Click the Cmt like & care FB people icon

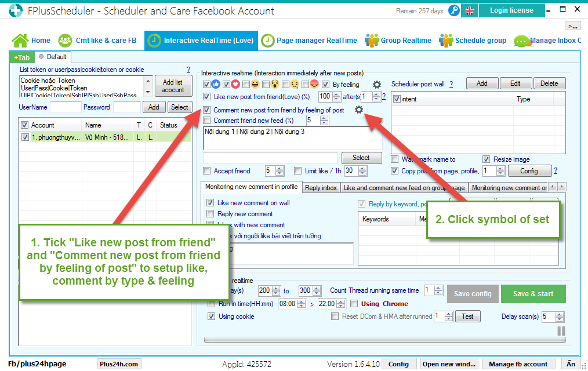coord(66,41)
